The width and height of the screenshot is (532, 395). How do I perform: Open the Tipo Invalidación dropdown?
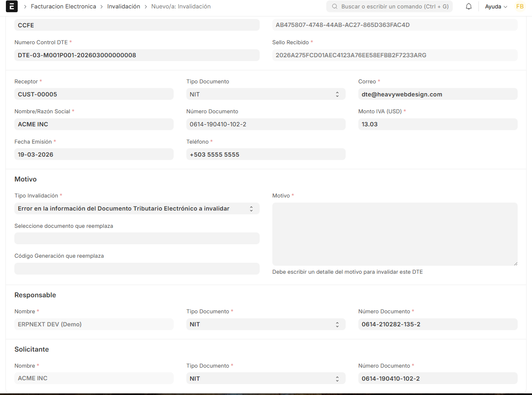(x=137, y=208)
